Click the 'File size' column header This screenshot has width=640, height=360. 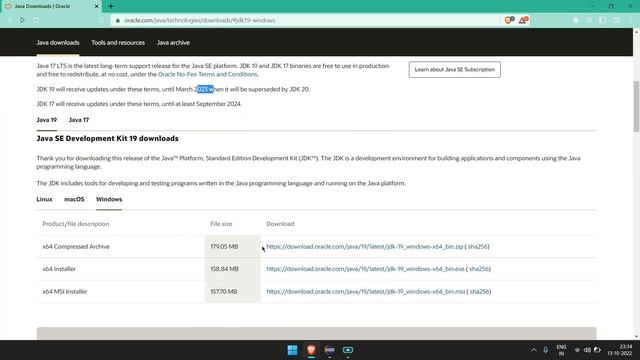[x=221, y=224]
